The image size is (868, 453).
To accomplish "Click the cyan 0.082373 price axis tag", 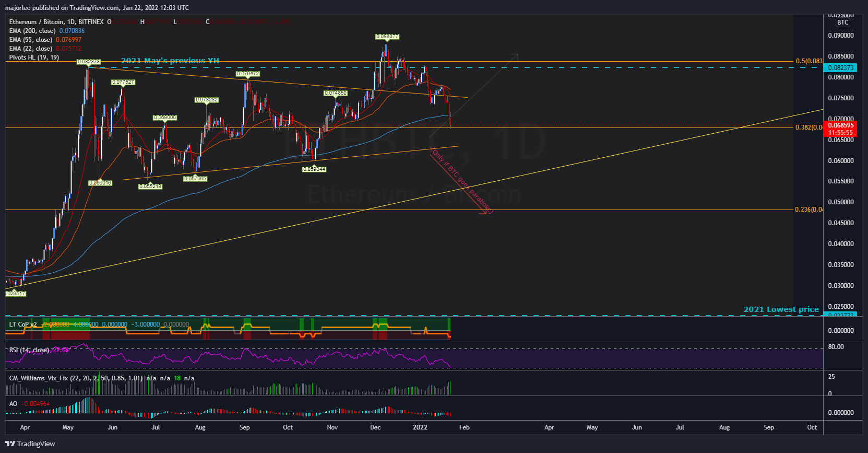I will coord(840,68).
